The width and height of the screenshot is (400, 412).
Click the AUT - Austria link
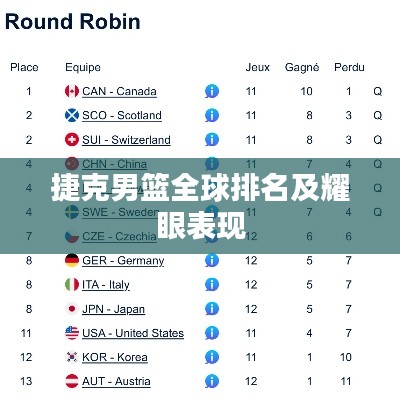pyautogui.click(x=116, y=382)
